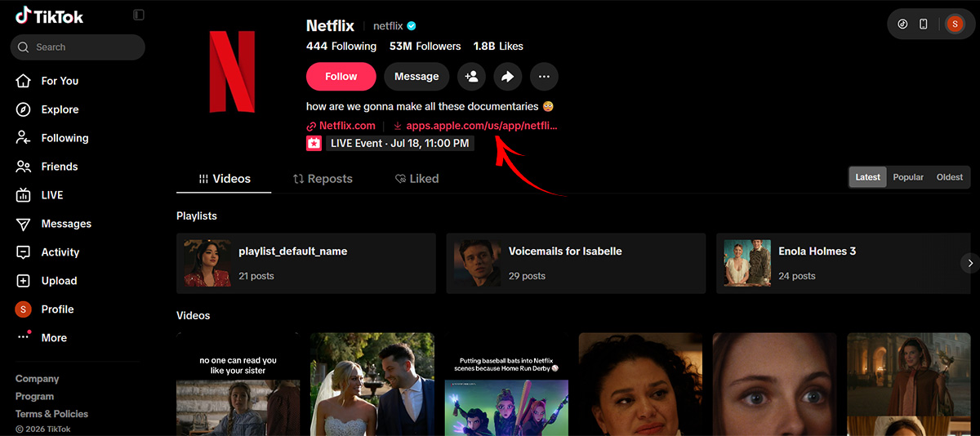Click the pink LIVE event calendar icon
980x436 pixels.
(x=314, y=144)
